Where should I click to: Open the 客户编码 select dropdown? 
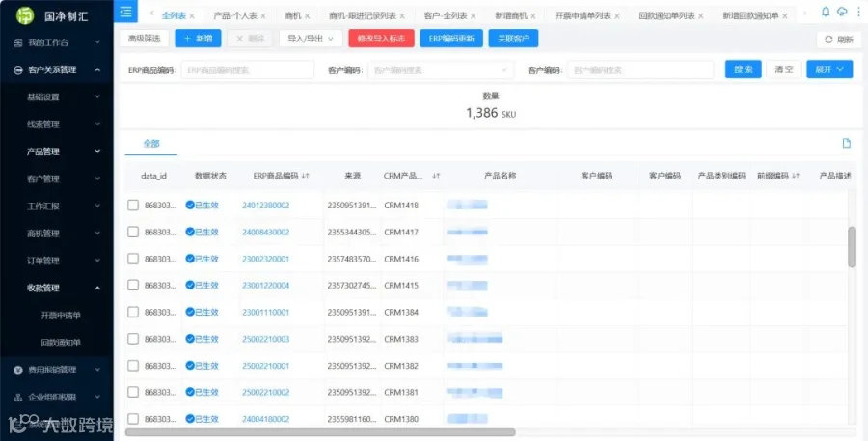tap(441, 70)
